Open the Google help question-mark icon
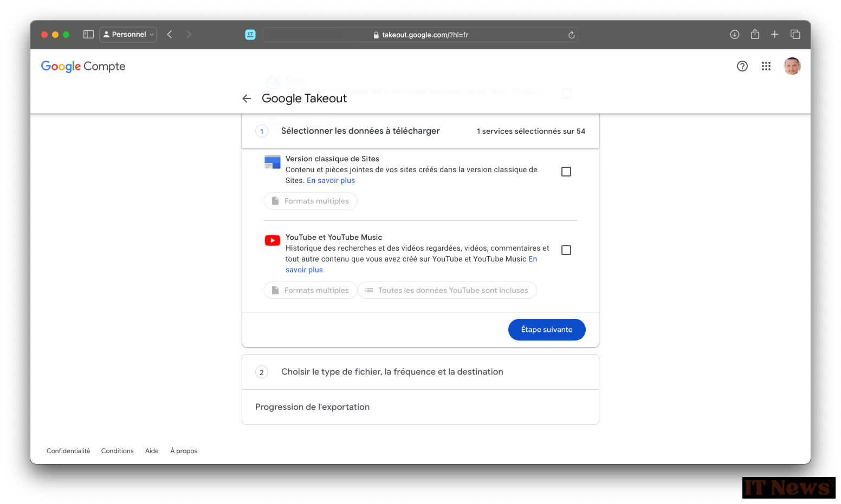Image resolution: width=841 pixels, height=504 pixels. [742, 66]
